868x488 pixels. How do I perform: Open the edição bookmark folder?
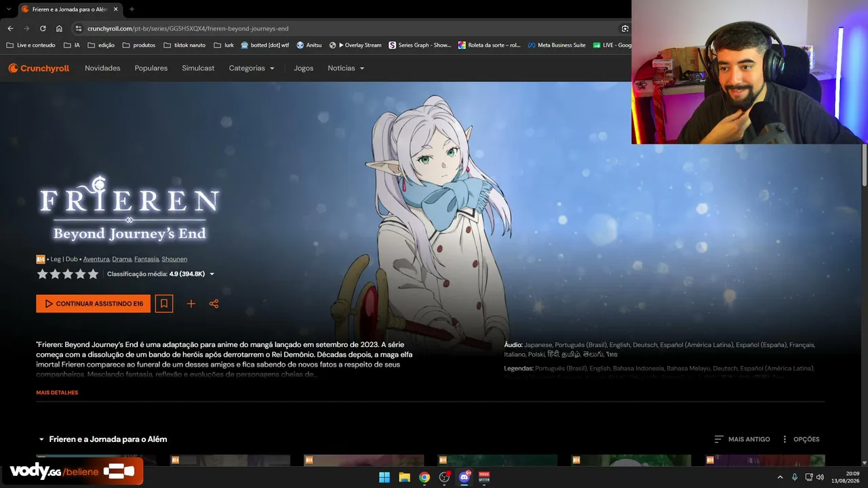[x=101, y=45]
